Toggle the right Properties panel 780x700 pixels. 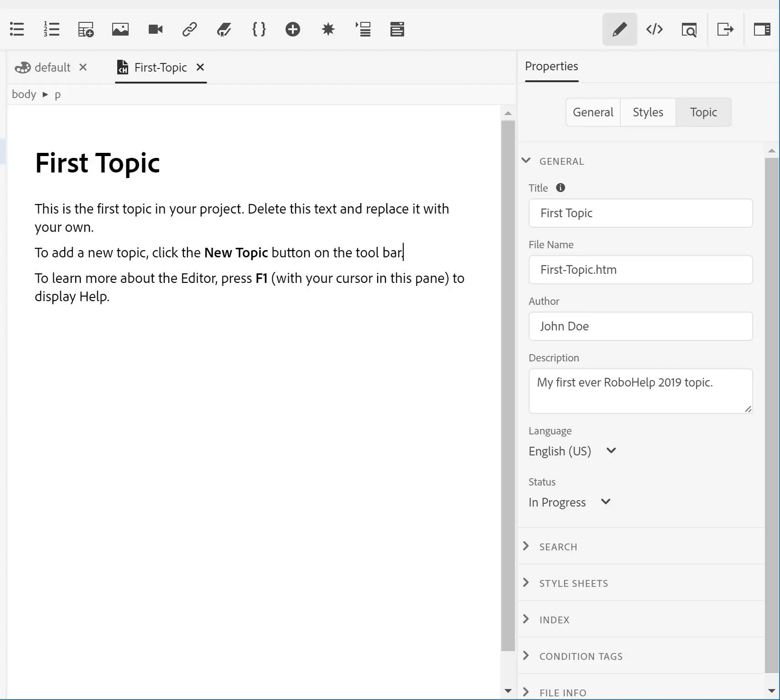[762, 29]
